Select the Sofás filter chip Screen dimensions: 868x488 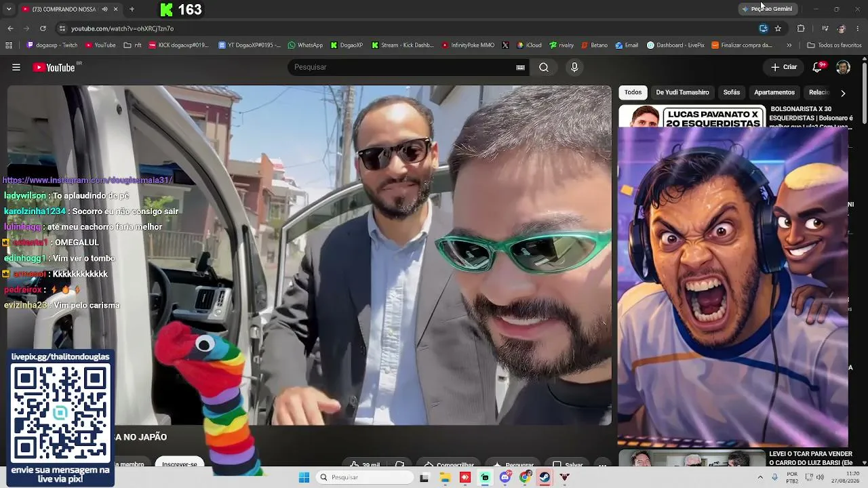[x=731, y=92]
